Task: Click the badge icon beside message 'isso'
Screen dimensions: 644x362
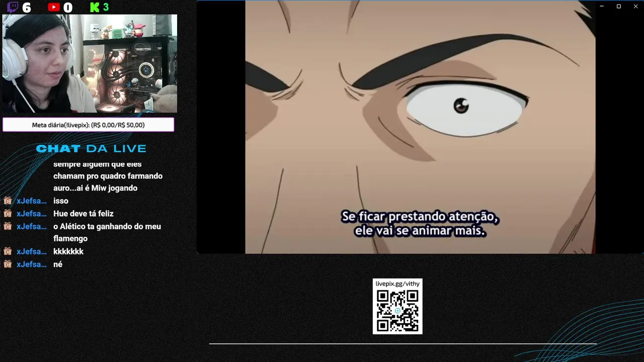Action: (8, 201)
